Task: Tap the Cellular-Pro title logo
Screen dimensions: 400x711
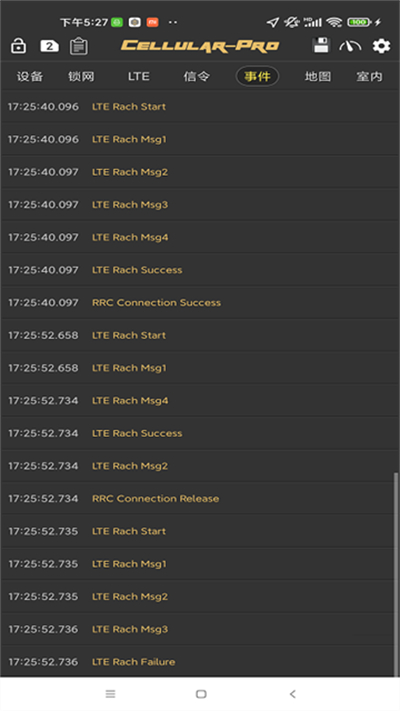Action: tap(200, 45)
